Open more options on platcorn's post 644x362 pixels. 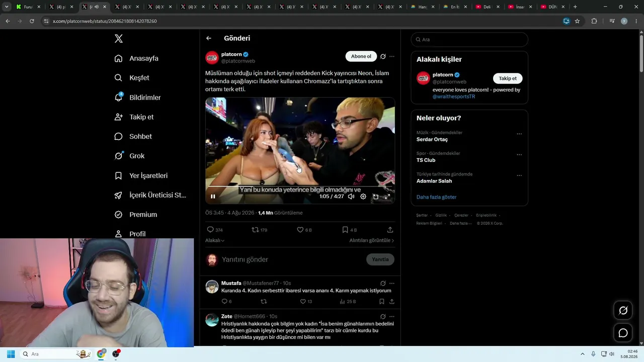click(392, 56)
